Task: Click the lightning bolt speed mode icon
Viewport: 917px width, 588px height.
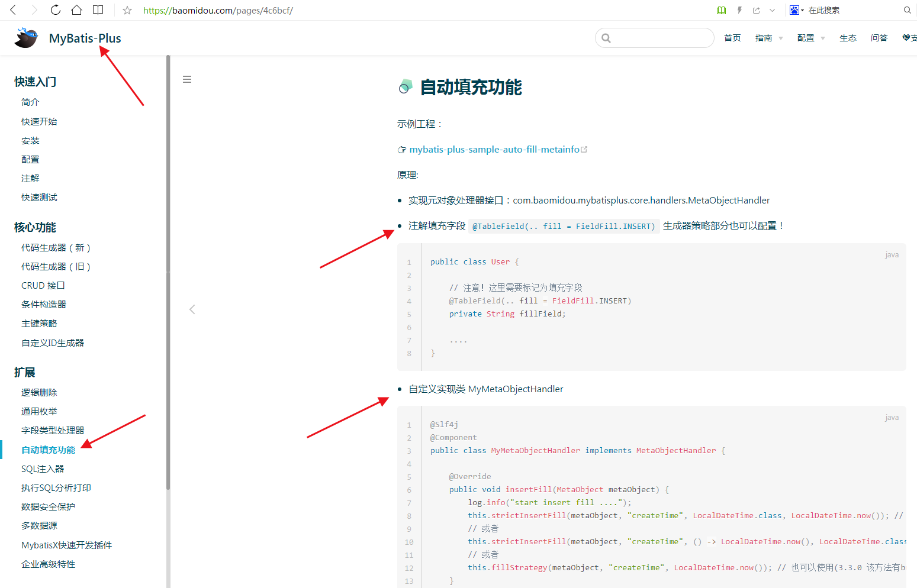Action: (739, 10)
